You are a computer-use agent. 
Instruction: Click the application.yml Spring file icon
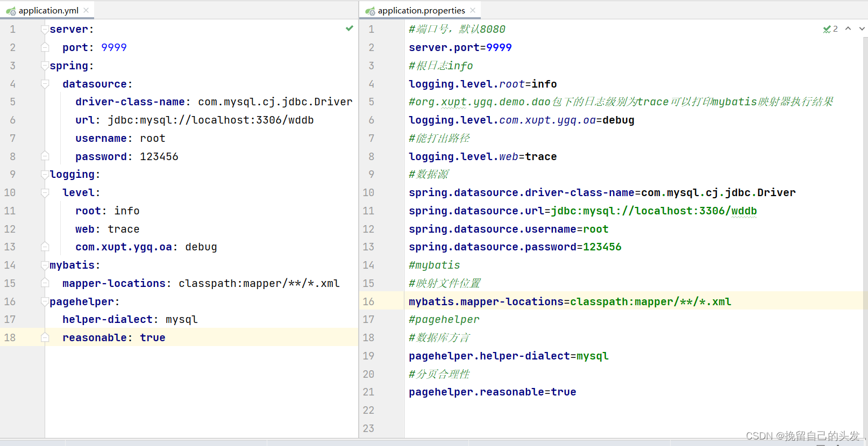pos(11,11)
